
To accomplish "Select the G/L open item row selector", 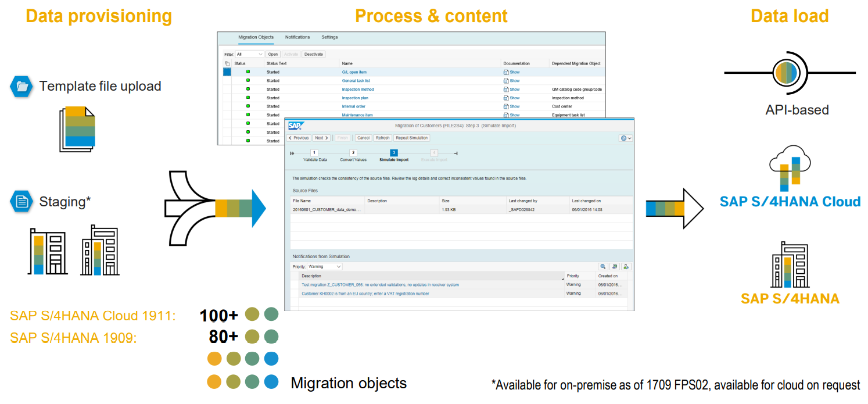I will click(227, 72).
